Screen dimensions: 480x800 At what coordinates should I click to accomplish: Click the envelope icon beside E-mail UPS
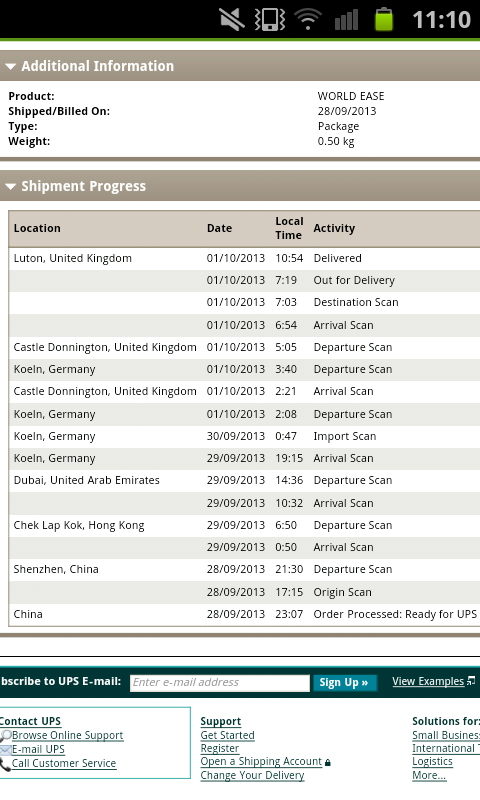point(6,749)
